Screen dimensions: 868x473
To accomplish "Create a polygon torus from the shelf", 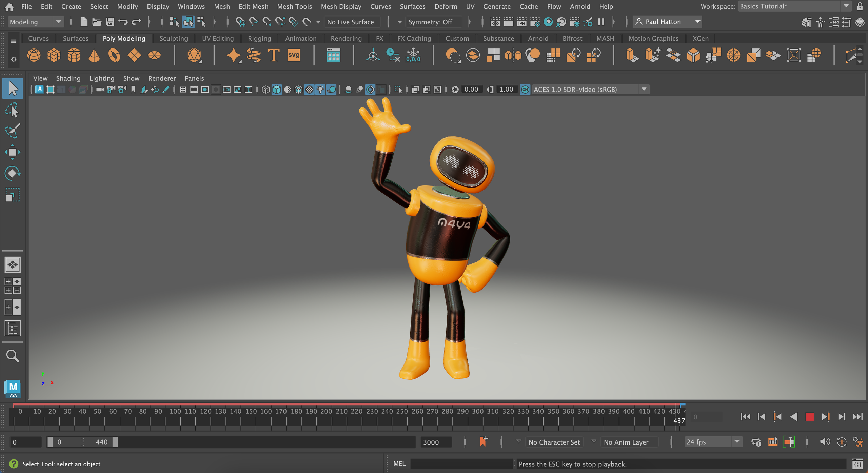I will 114,55.
